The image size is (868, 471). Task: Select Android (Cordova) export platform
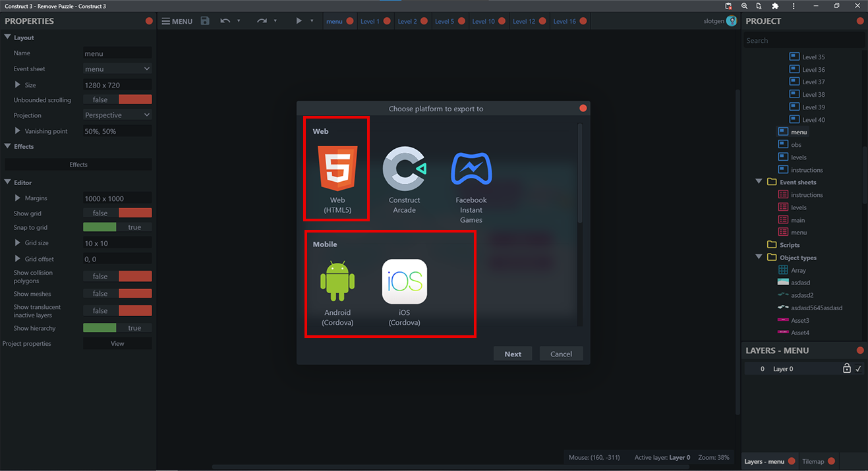pos(337,293)
